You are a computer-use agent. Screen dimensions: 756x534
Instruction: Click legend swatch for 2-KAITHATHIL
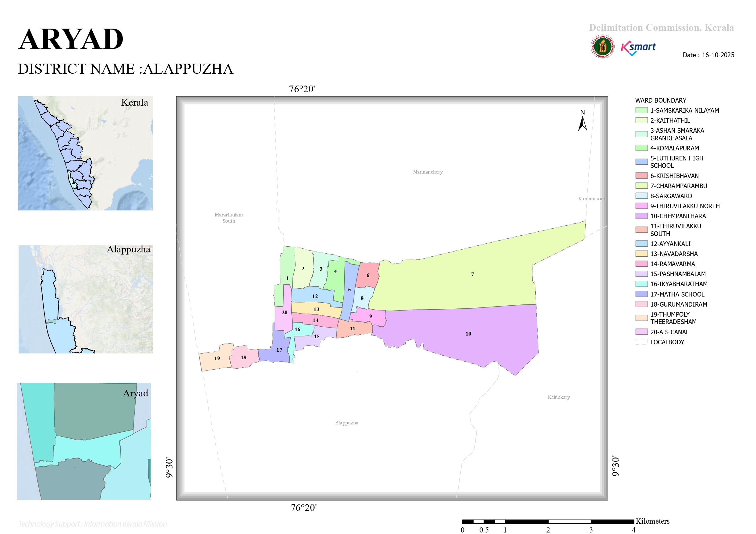click(641, 121)
